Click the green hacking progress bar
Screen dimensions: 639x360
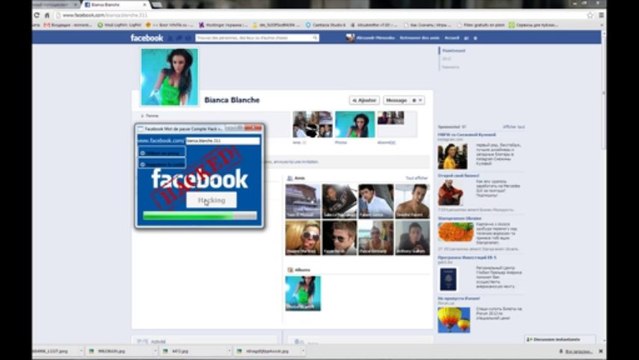coord(200,216)
